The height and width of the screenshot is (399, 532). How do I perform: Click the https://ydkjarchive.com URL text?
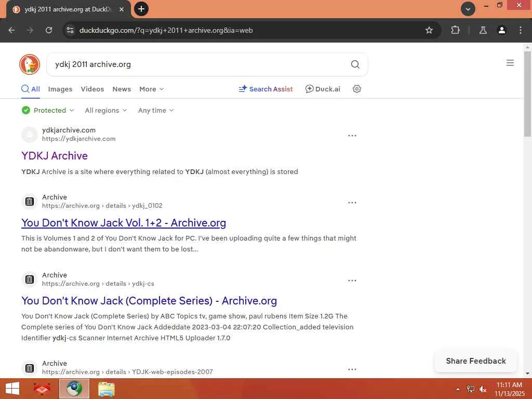click(x=79, y=139)
